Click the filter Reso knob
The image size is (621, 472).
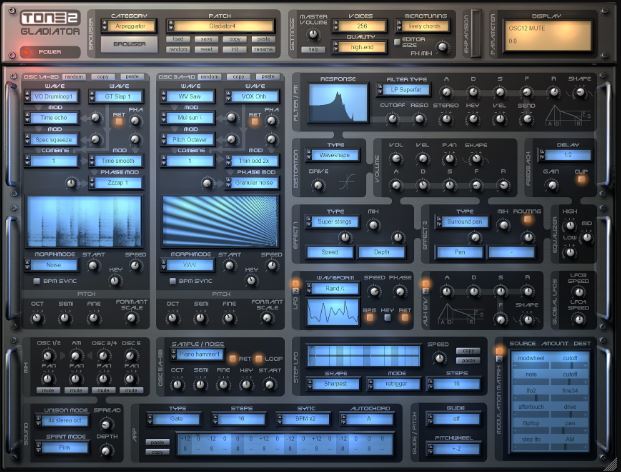coord(419,119)
